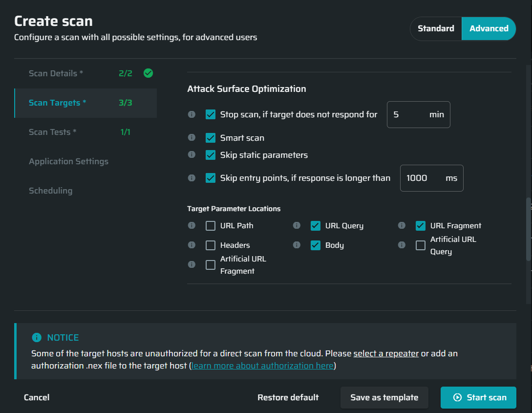
Task: Disable the Smart scan checkbox
Action: click(x=211, y=138)
